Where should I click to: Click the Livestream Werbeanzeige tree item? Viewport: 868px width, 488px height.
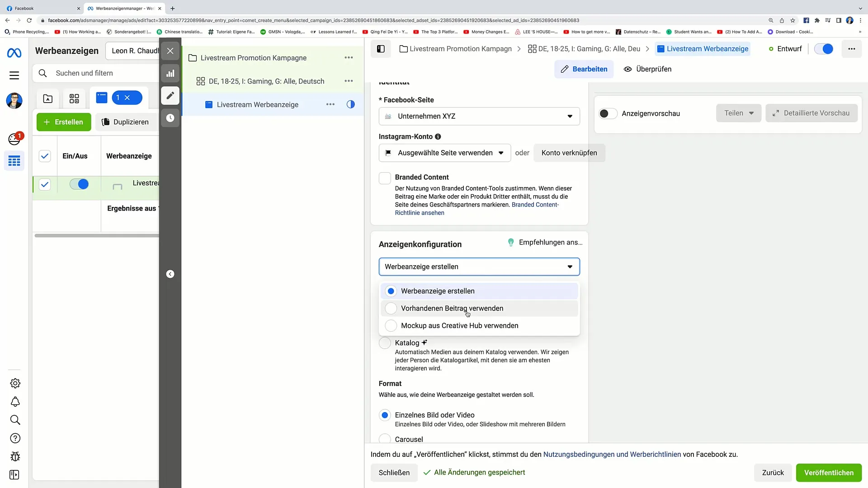[258, 104]
